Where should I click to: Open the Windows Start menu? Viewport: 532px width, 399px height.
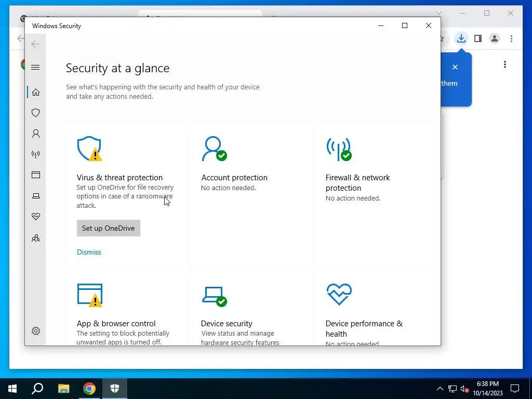pos(12,389)
